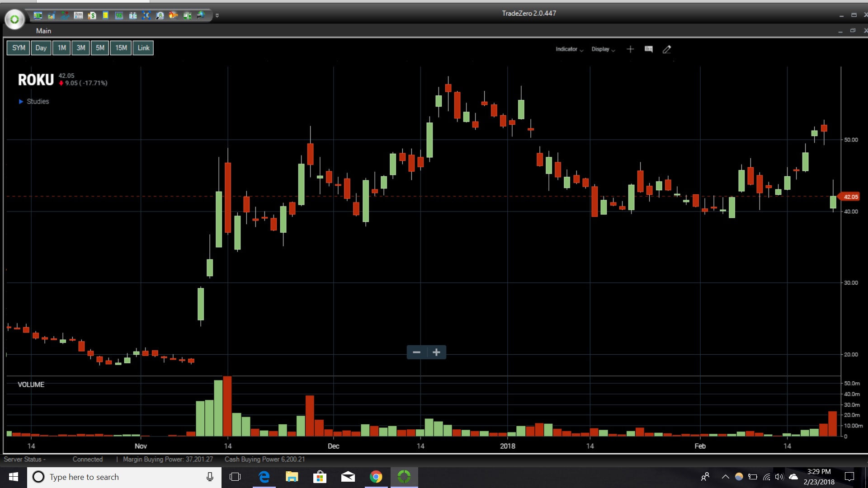Zoom out chart with minus button
Image resolution: width=868 pixels, height=488 pixels.
tap(417, 352)
